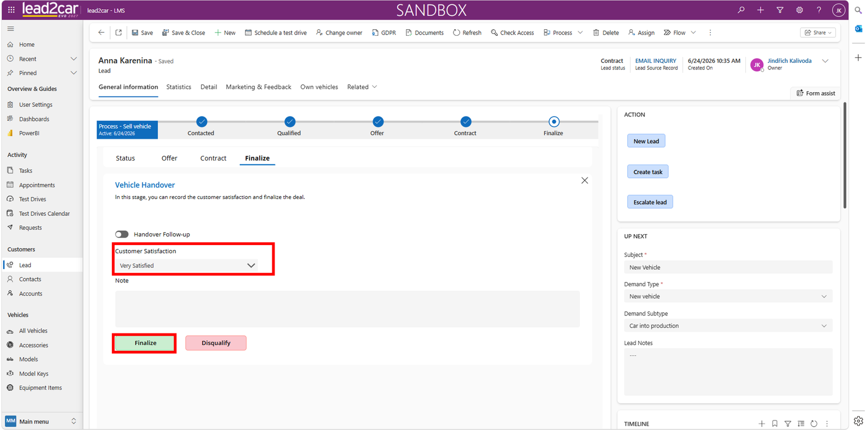Open Demand Type dropdown

click(728, 297)
